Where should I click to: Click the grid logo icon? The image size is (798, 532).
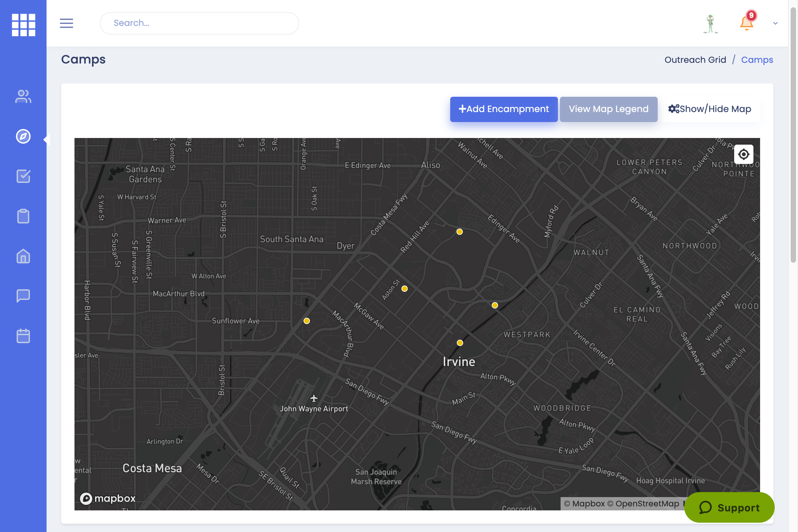point(23,25)
